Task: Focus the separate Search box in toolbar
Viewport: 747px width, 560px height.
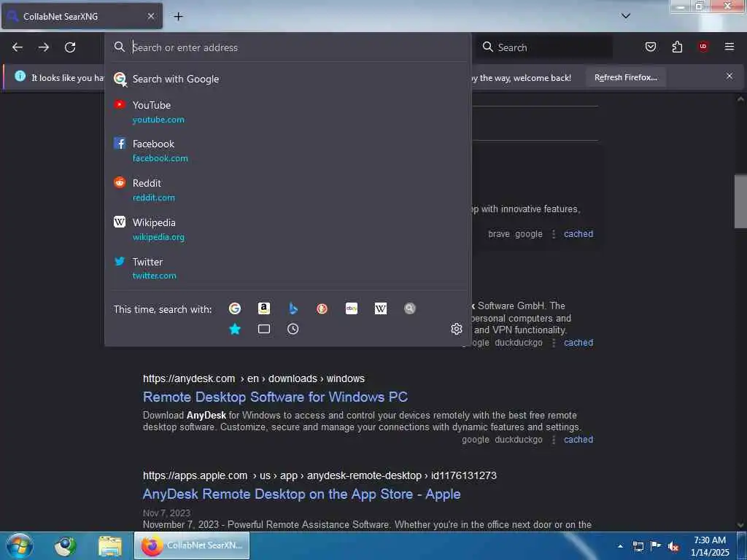Action: (544, 47)
